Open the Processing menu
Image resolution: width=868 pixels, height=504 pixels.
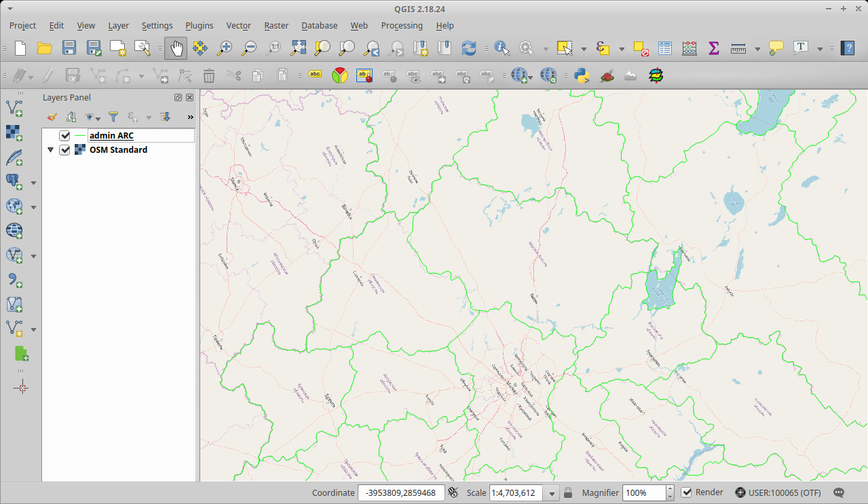tap(402, 25)
